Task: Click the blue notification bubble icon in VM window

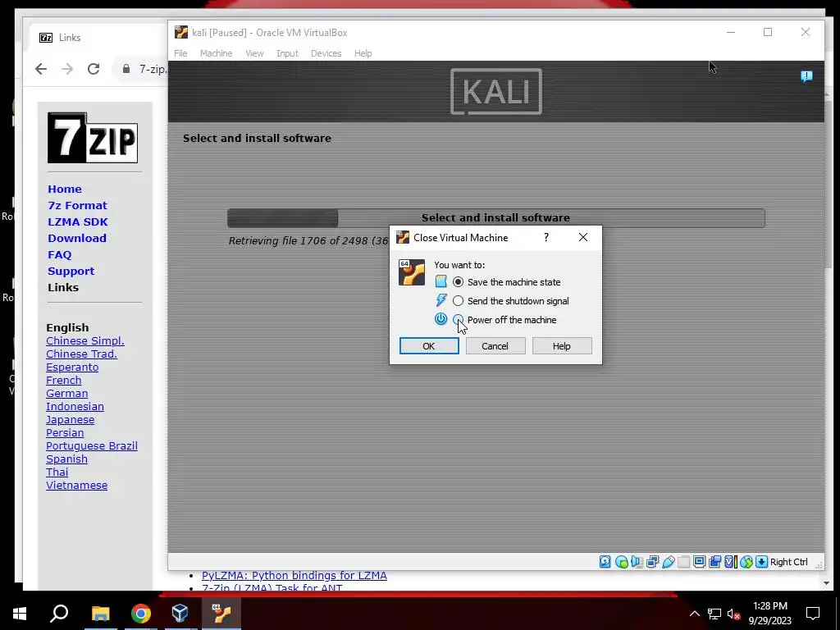Action: pyautogui.click(x=806, y=76)
